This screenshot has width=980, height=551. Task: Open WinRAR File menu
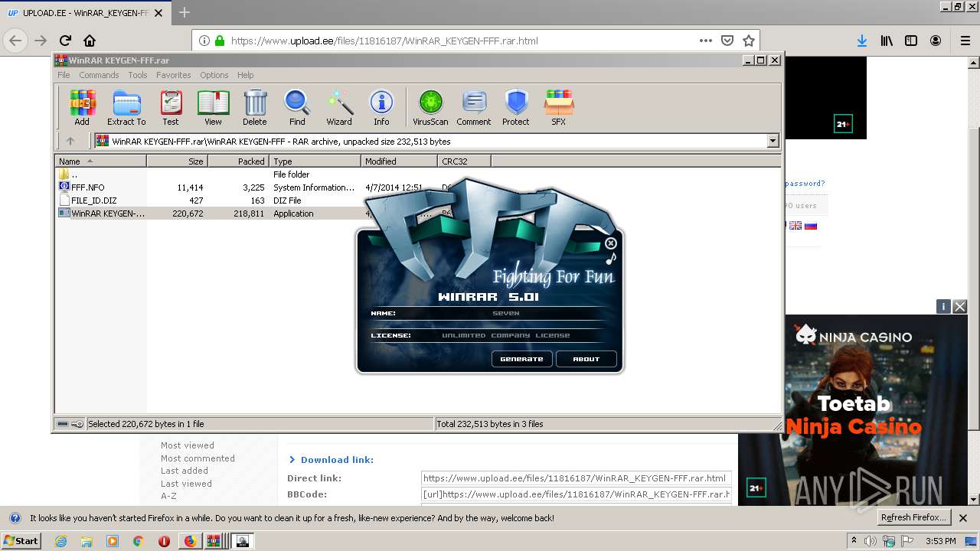pos(64,75)
